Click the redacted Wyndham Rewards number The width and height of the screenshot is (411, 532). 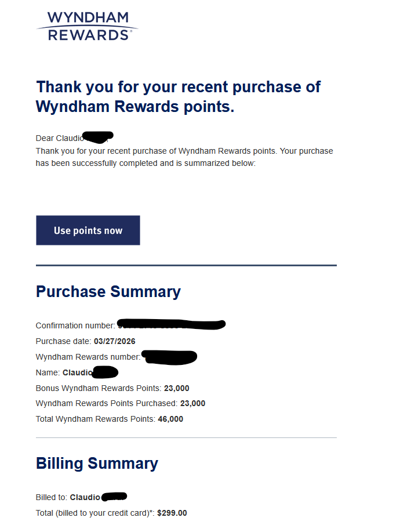click(169, 357)
